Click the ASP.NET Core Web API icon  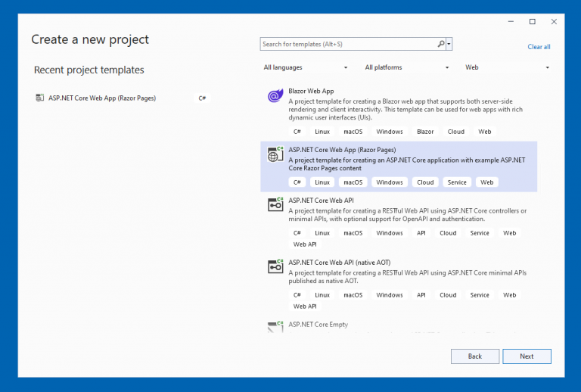tap(275, 205)
